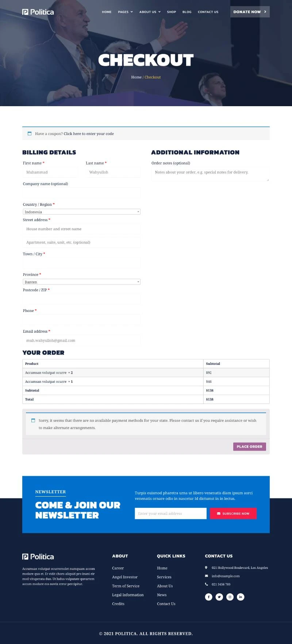Open the Instagram social icon

pyautogui.click(x=230, y=597)
